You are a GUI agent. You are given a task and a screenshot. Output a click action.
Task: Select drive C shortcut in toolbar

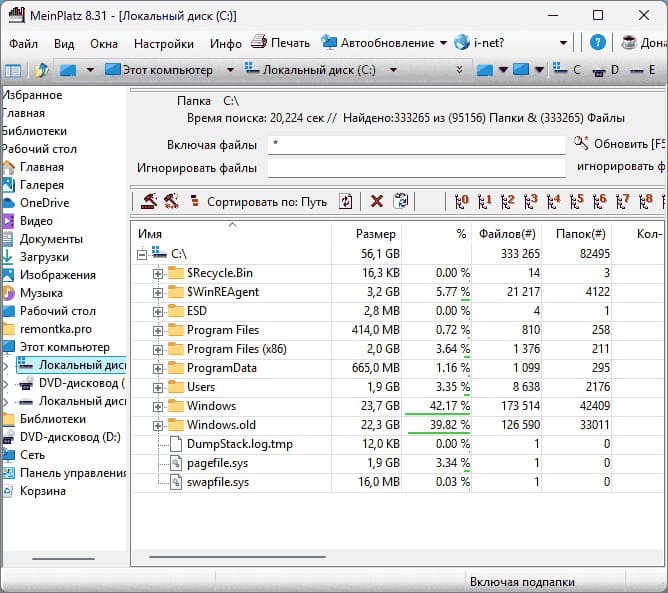(x=567, y=69)
